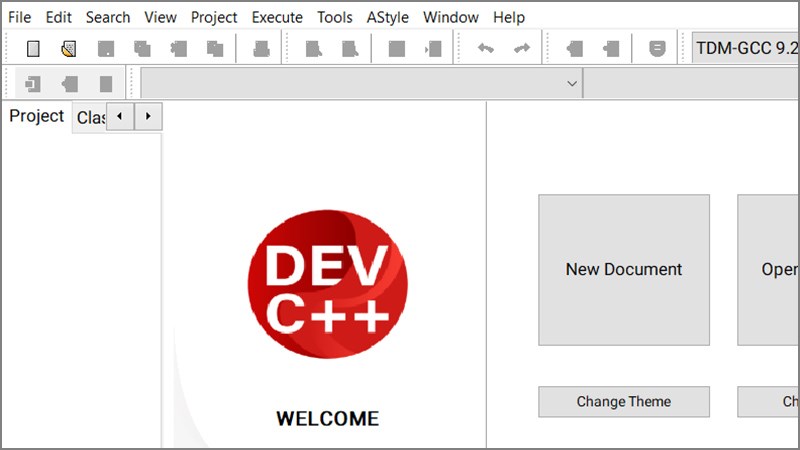Click the Change Theme button

click(x=623, y=402)
